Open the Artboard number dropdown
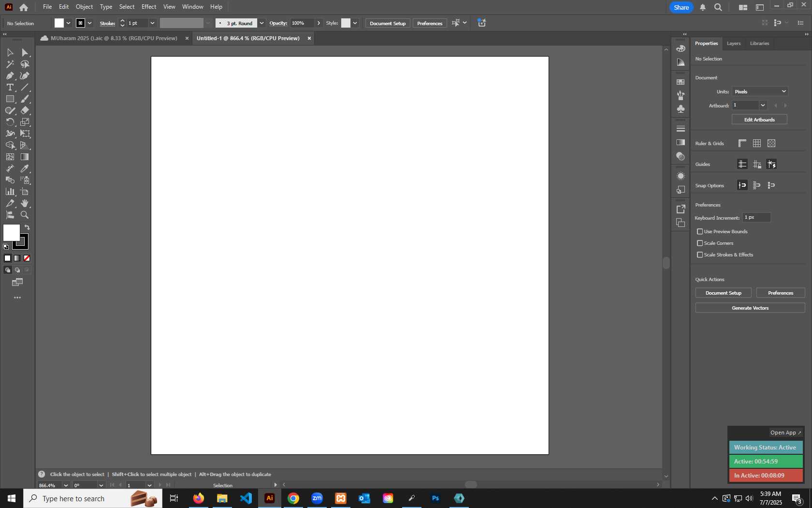 click(x=763, y=105)
